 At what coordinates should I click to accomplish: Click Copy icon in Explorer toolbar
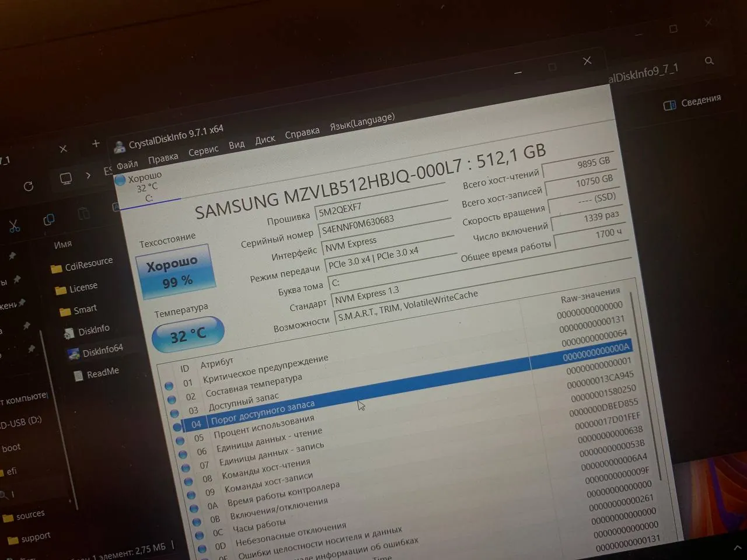click(49, 219)
